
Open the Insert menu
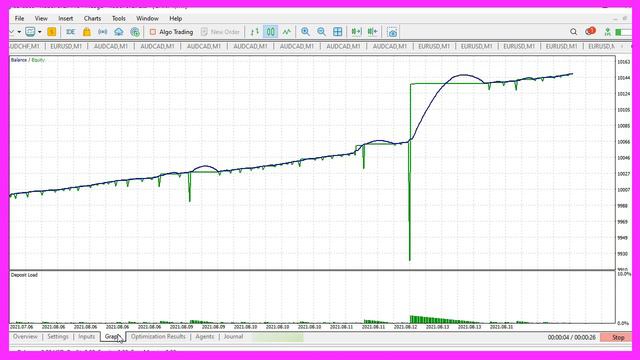tap(65, 18)
